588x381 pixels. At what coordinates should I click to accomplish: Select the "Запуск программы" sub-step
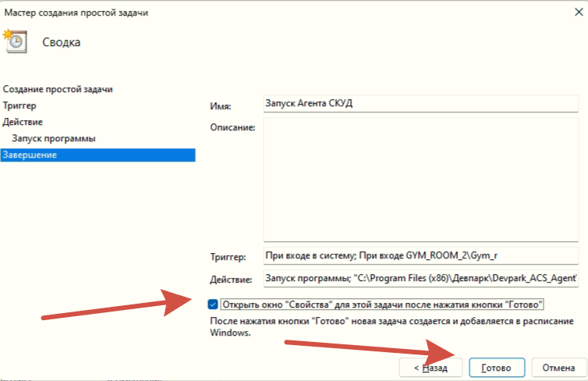coord(54,138)
